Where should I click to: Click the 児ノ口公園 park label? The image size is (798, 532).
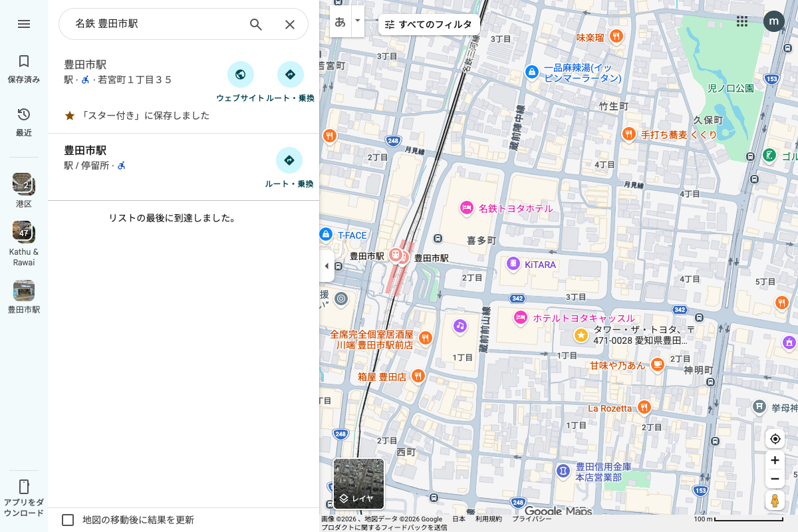point(730,88)
